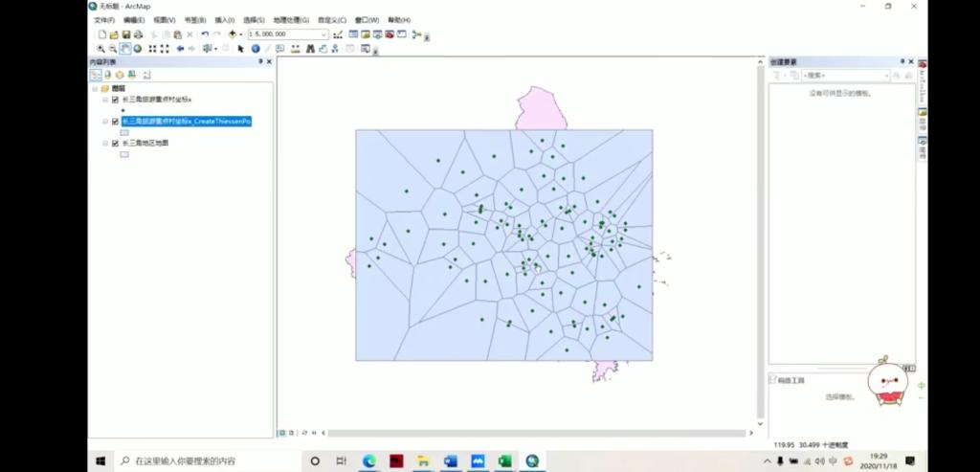Open the 地理处理(G) menu

point(291,19)
